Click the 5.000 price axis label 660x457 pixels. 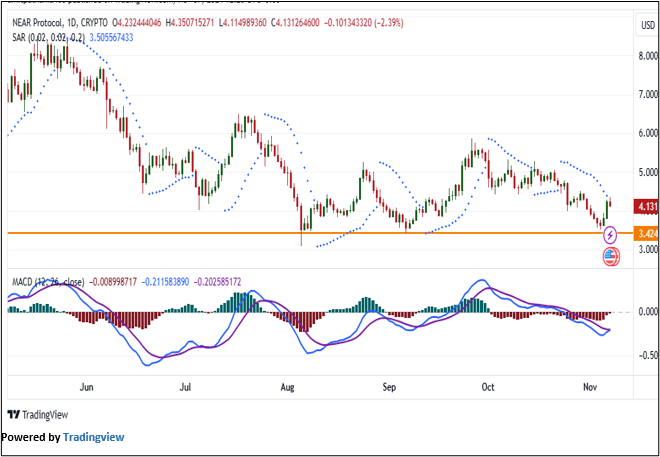click(x=648, y=173)
